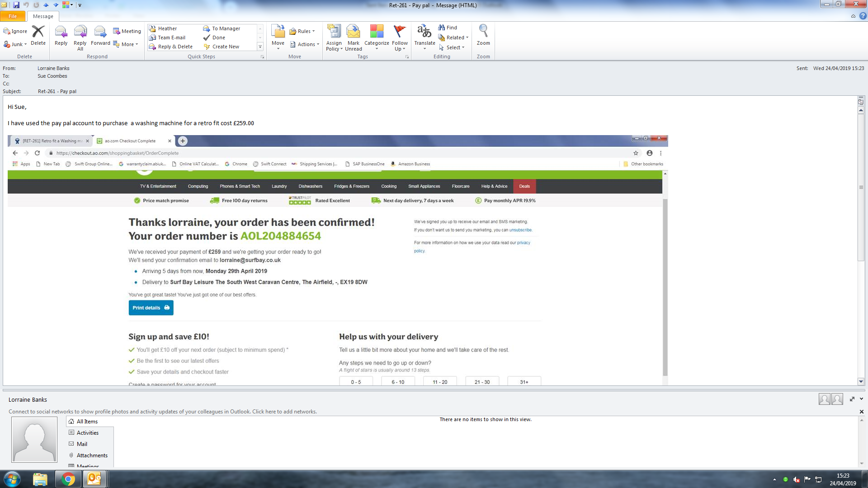The width and height of the screenshot is (868, 488).
Task: Expand the Rules dropdown
Action: click(304, 31)
